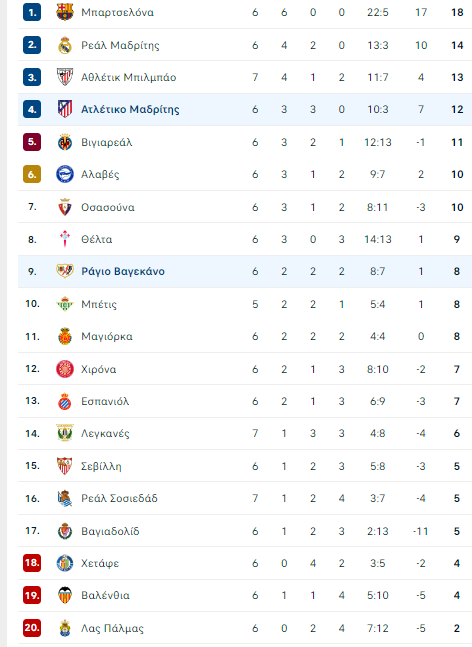Click the Villarreal yellow crest icon
This screenshot has width=472, height=647.
click(65, 142)
